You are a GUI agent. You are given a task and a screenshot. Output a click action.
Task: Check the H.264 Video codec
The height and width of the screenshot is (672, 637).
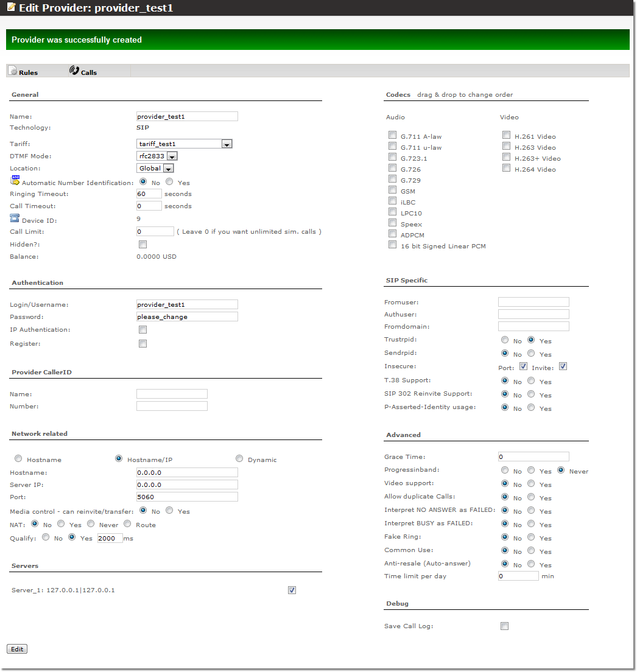506,168
